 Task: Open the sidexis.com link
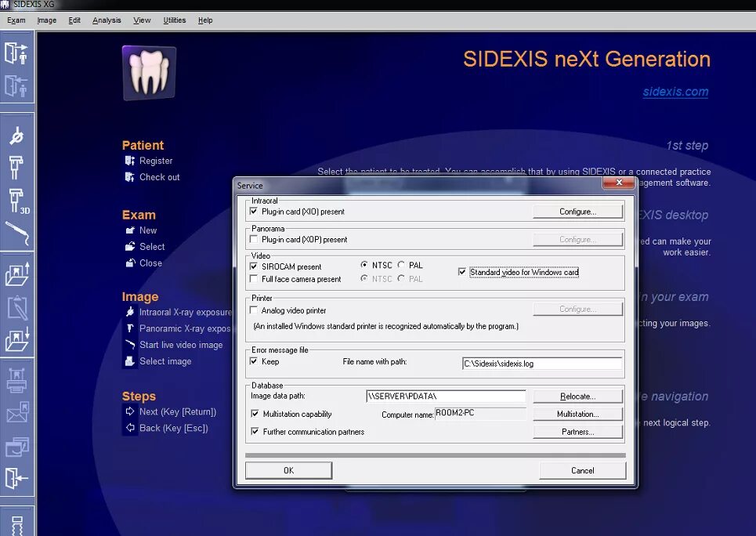[675, 92]
